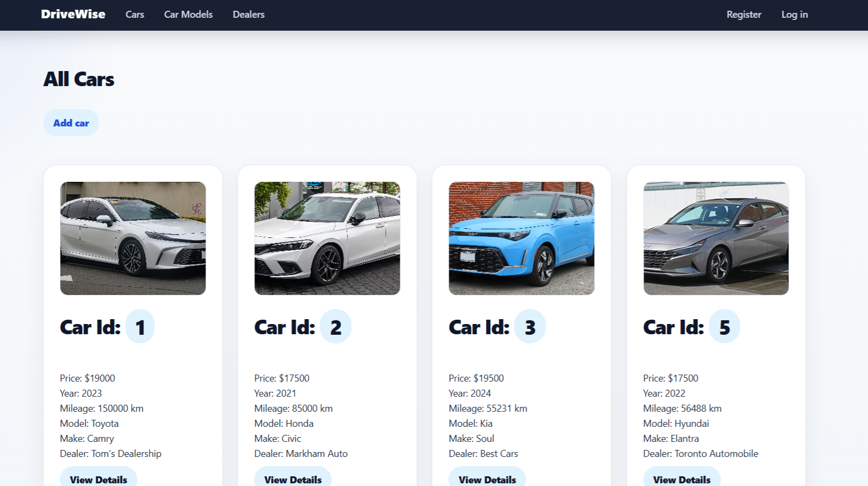Select text 'Mileage: 150000 km'
Viewport: 868px width, 486px height.
click(102, 408)
